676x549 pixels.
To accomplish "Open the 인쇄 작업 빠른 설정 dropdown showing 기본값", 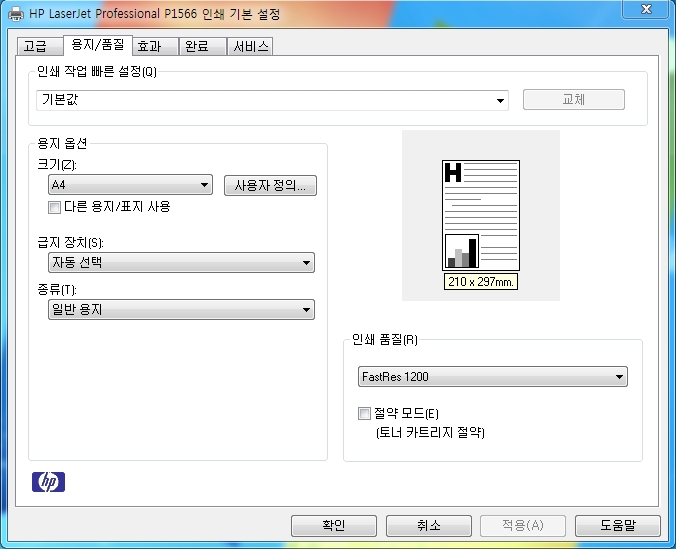I will [x=272, y=100].
